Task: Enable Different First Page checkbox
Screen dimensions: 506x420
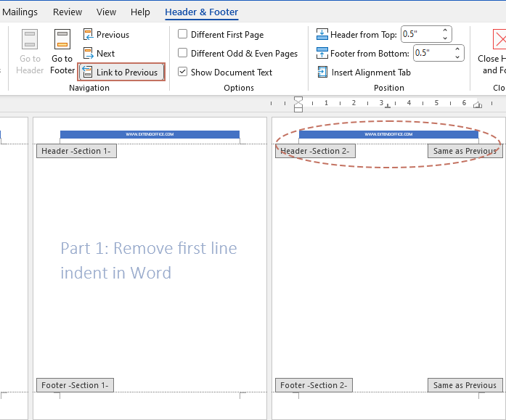Action: coord(183,34)
